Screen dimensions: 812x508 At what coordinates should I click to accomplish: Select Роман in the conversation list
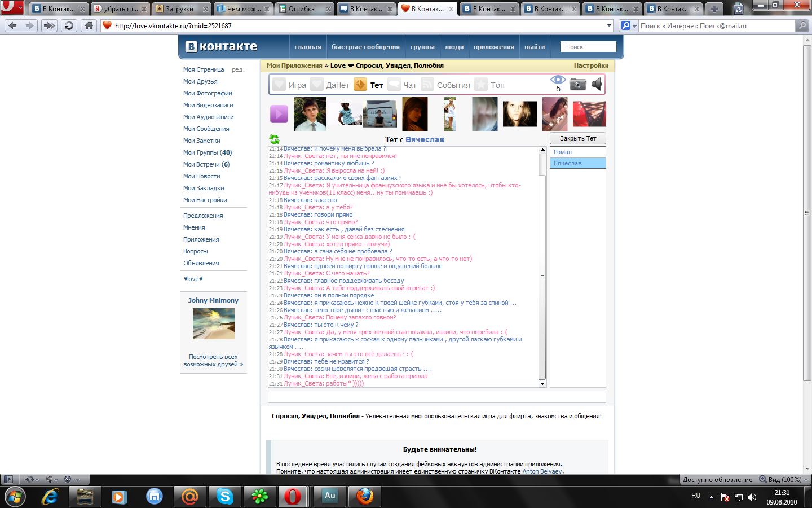(578, 152)
